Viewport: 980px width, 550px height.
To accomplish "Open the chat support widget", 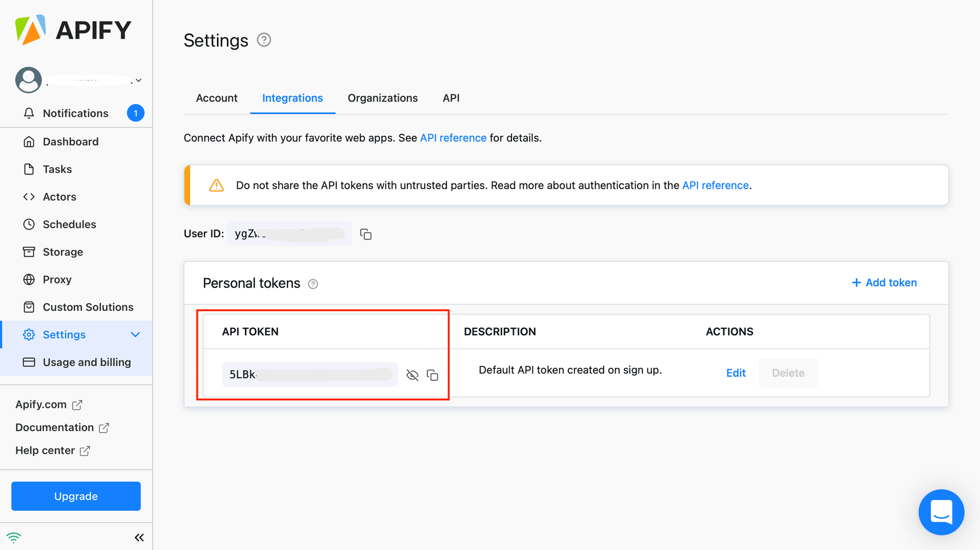I will [x=941, y=512].
